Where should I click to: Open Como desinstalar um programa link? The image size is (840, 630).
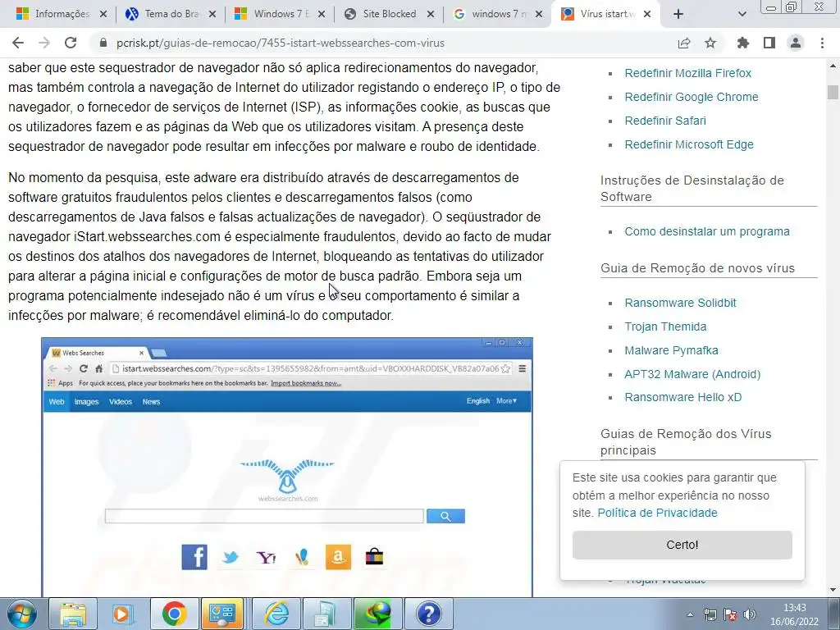point(707,231)
